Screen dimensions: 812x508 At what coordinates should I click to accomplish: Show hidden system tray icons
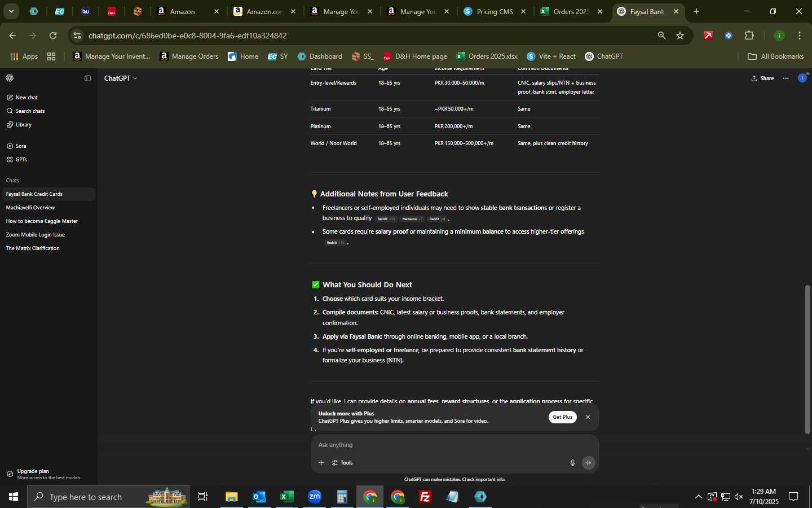(698, 497)
